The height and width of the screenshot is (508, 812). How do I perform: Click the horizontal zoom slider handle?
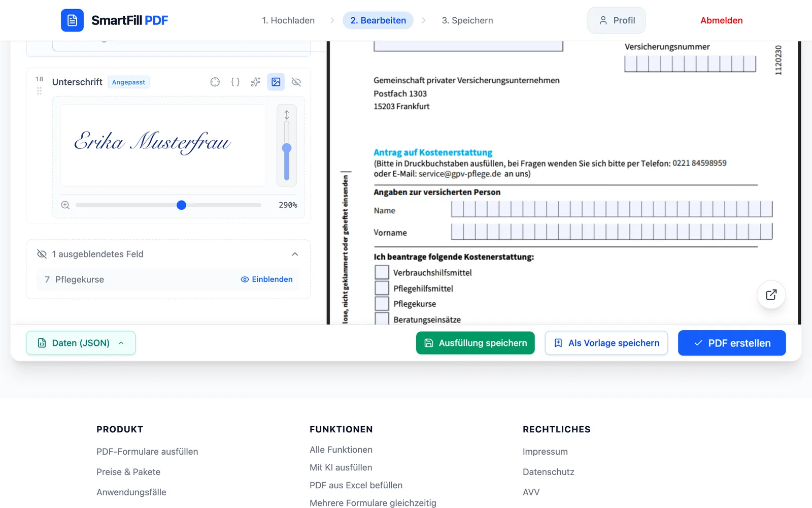tap(181, 205)
